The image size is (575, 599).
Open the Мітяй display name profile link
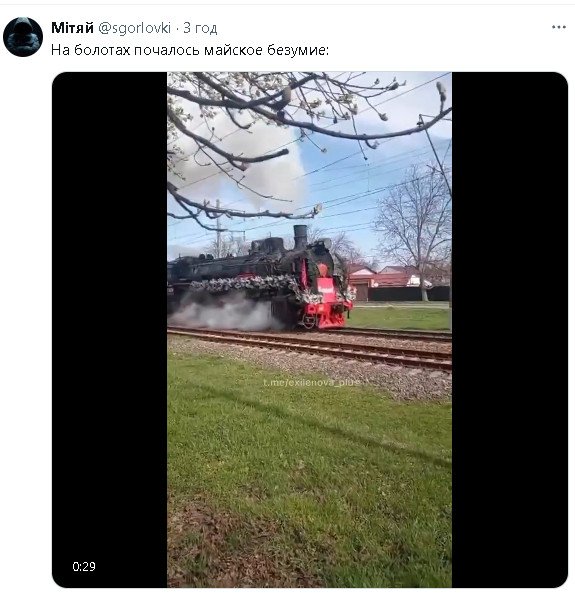(x=73, y=28)
